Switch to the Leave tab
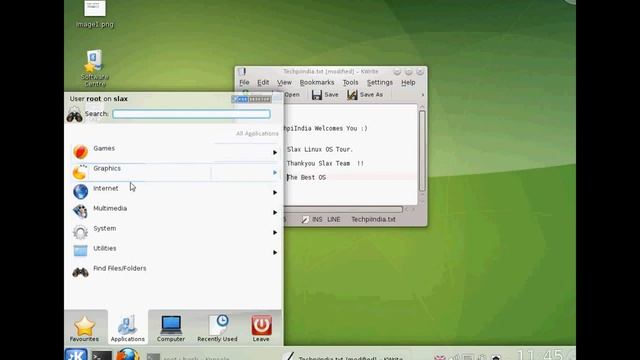The width and height of the screenshot is (640, 360). pos(261,328)
